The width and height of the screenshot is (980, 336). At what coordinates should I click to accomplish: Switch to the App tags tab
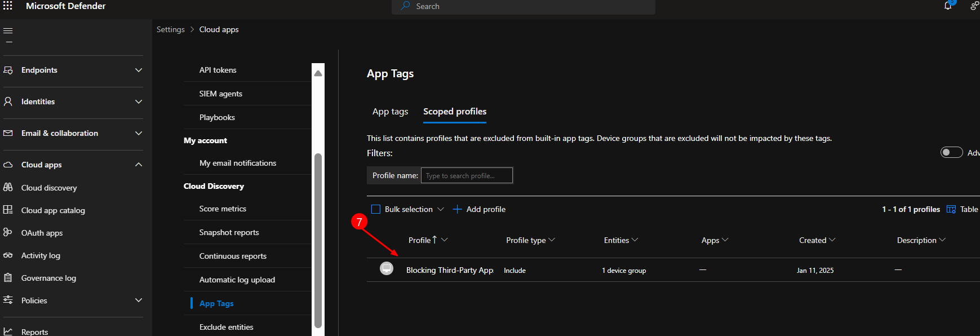tap(390, 112)
